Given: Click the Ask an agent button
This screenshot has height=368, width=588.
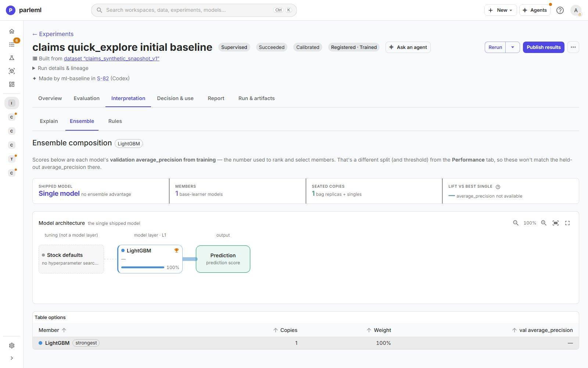Looking at the screenshot, I should pos(408,47).
